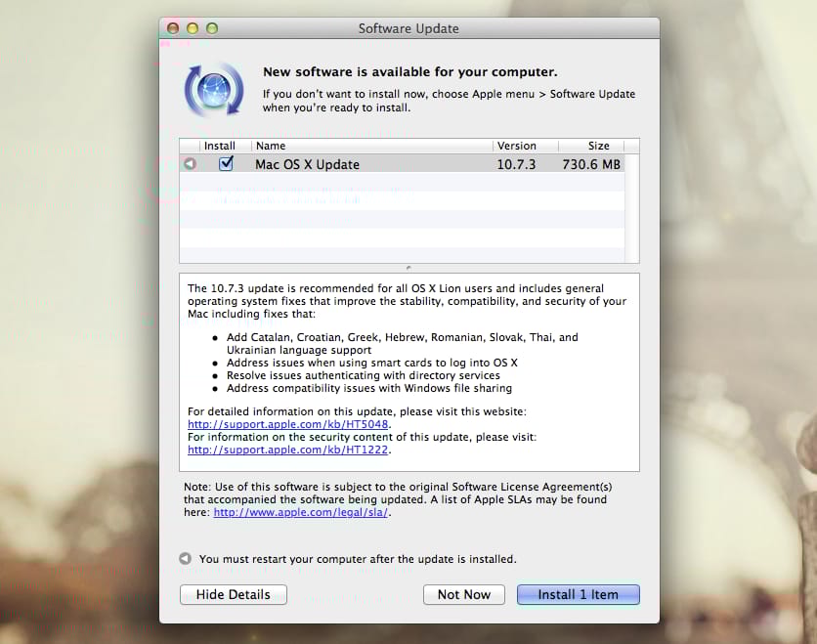Click restart-required icon in Mac OS X Update row
Viewport: 817px width, 644px height.
[191, 164]
